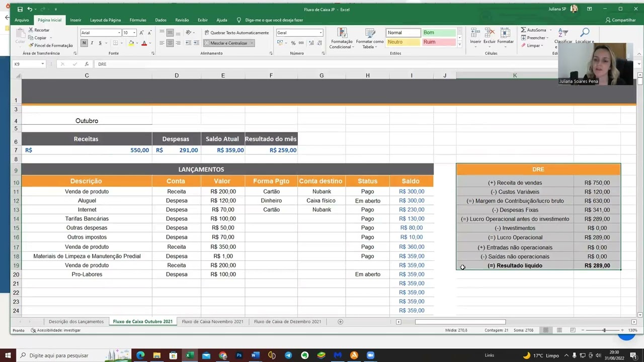Image resolution: width=644 pixels, height=362 pixels.
Task: Increase the cell indent
Action: coord(196,43)
